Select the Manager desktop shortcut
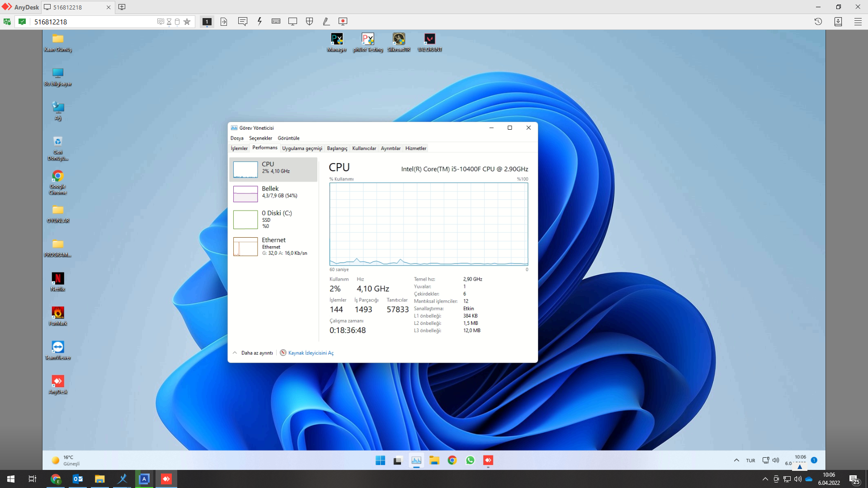The width and height of the screenshot is (868, 488). click(337, 43)
